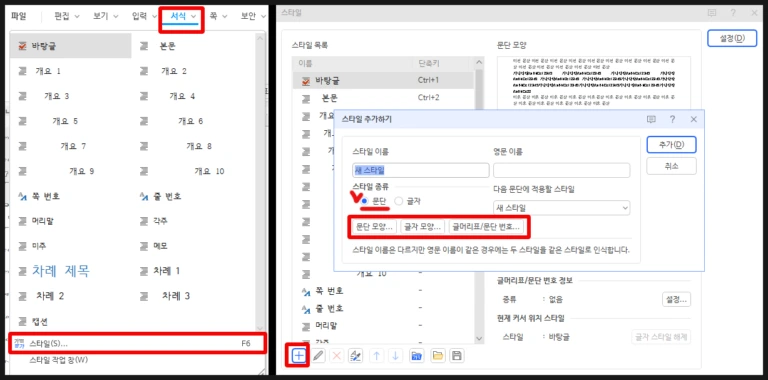Open 스타일(S)... from the 서식 menu
Screen dimensions: 768x380
click(x=138, y=343)
